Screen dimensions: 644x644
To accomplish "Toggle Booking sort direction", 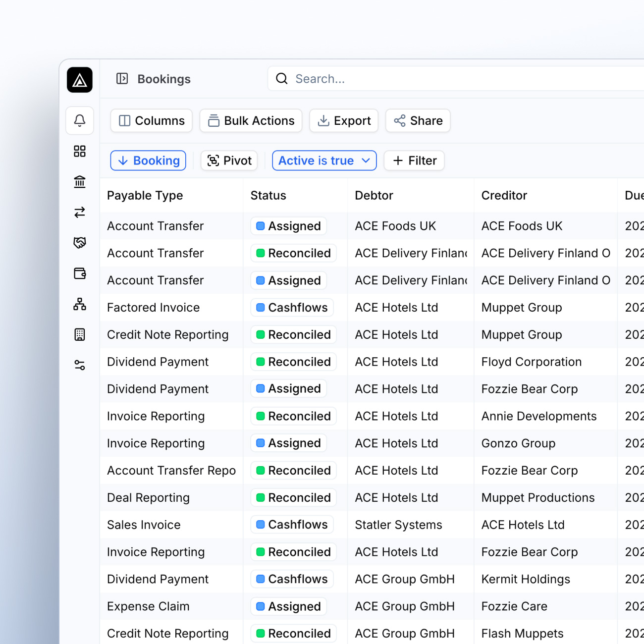I will 148,161.
